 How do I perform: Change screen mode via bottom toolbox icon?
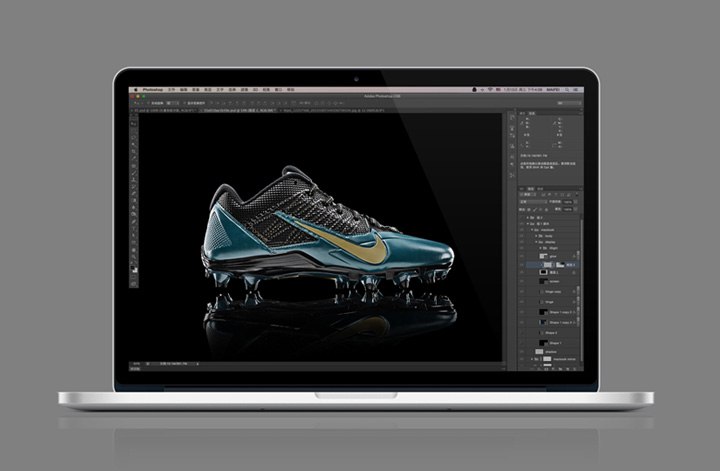point(135,284)
